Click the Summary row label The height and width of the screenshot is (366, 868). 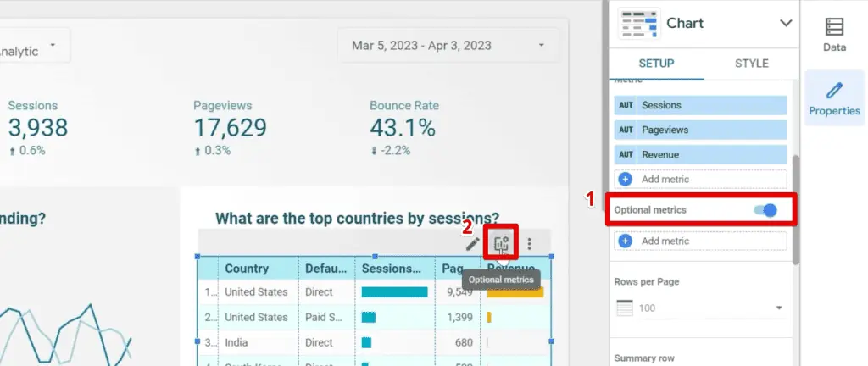tap(644, 358)
